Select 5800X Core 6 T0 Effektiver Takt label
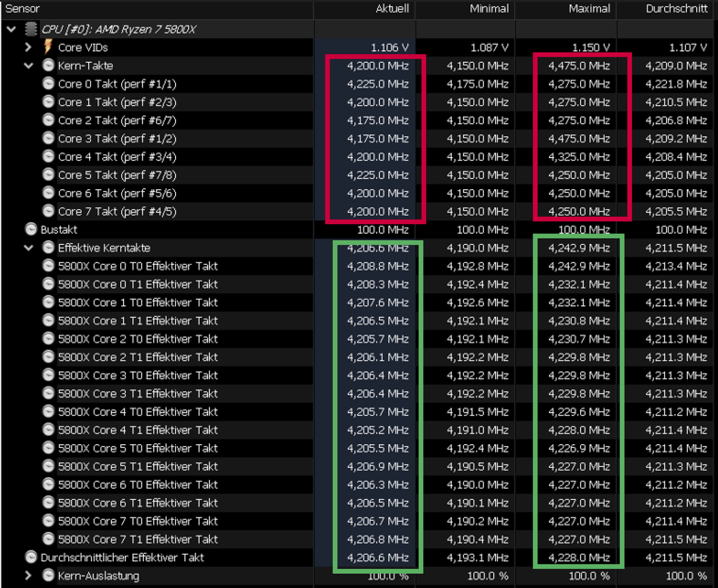Image resolution: width=718 pixels, height=588 pixels. 138,485
